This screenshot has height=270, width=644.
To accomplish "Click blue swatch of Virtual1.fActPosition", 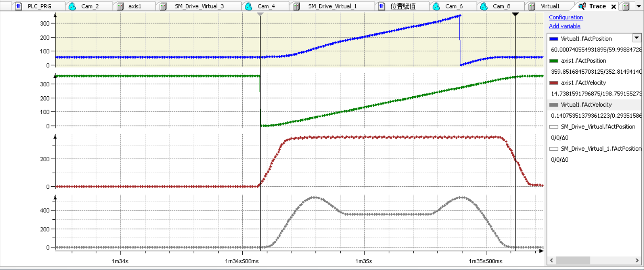I will 554,39.
